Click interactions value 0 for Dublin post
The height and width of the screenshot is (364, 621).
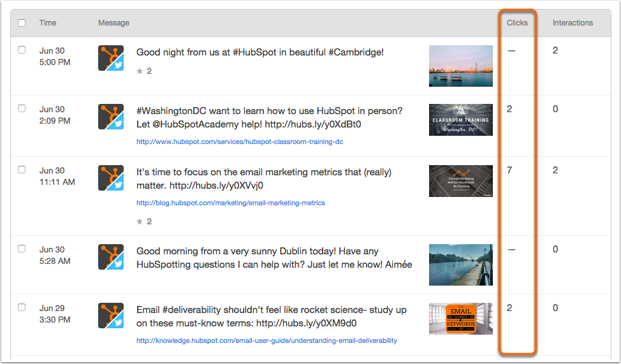pyautogui.click(x=555, y=249)
